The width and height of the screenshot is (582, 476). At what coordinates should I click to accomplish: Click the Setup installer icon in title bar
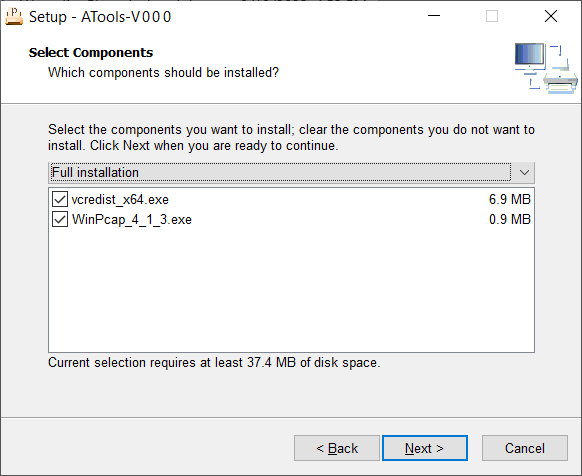click(x=14, y=17)
